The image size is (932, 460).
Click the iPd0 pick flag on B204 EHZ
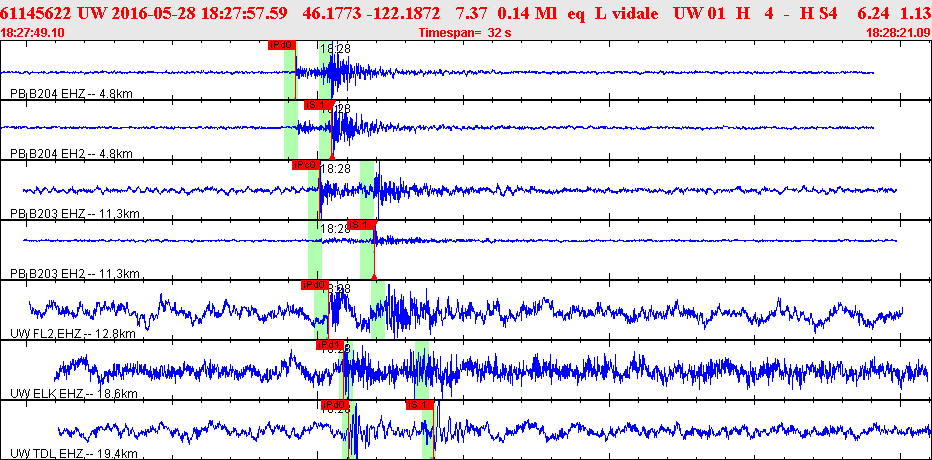click(281, 45)
